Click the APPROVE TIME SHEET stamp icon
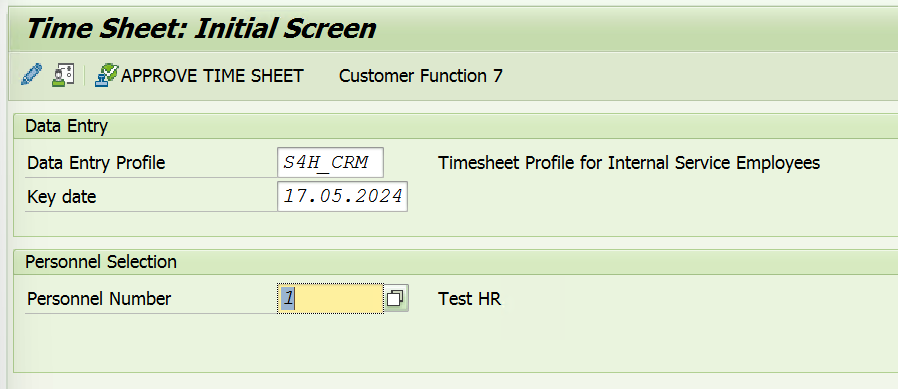The width and height of the screenshot is (898, 389). [x=107, y=75]
